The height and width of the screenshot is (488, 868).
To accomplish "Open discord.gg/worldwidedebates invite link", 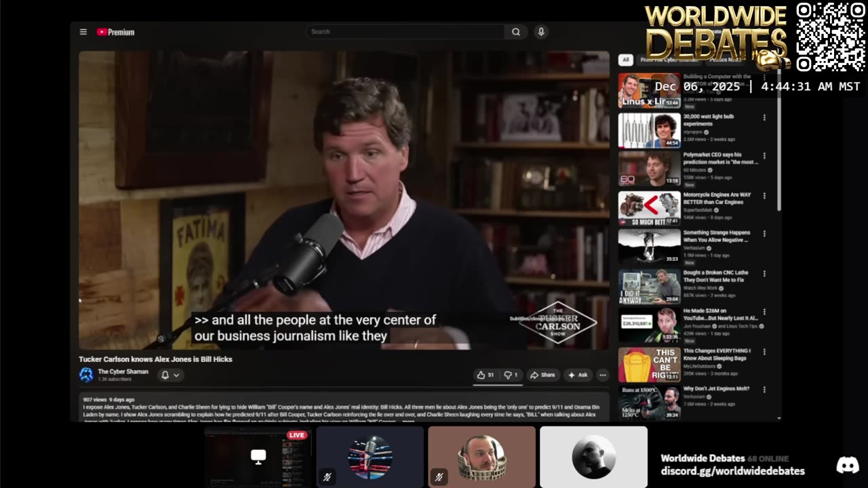I will point(732,471).
